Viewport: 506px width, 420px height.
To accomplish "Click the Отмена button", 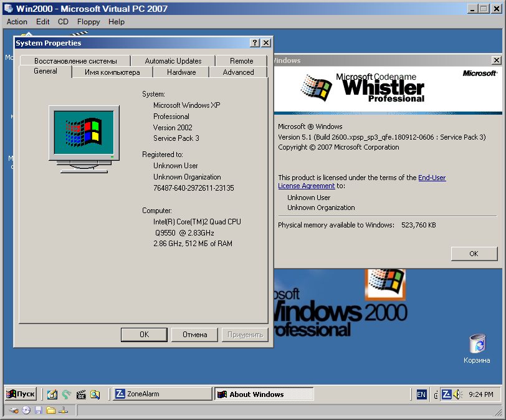I will (x=194, y=335).
